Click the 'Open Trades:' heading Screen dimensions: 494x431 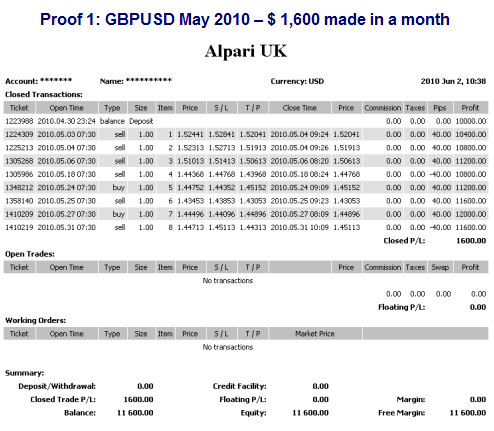coord(30,254)
